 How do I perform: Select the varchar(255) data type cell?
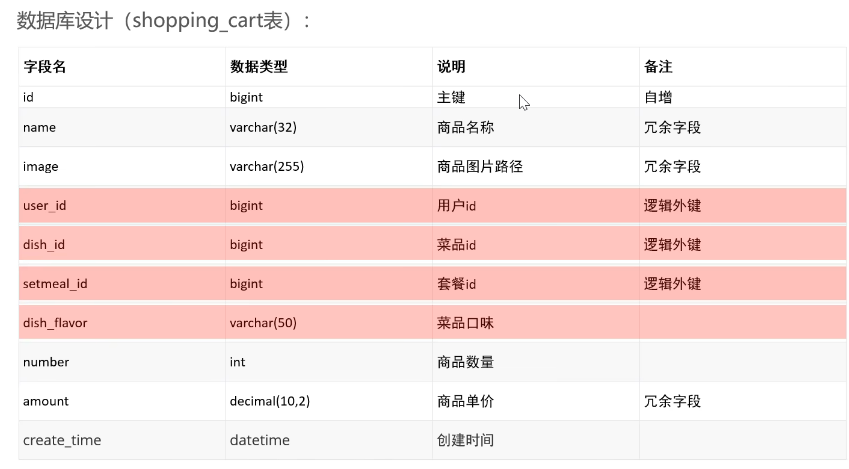click(266, 166)
